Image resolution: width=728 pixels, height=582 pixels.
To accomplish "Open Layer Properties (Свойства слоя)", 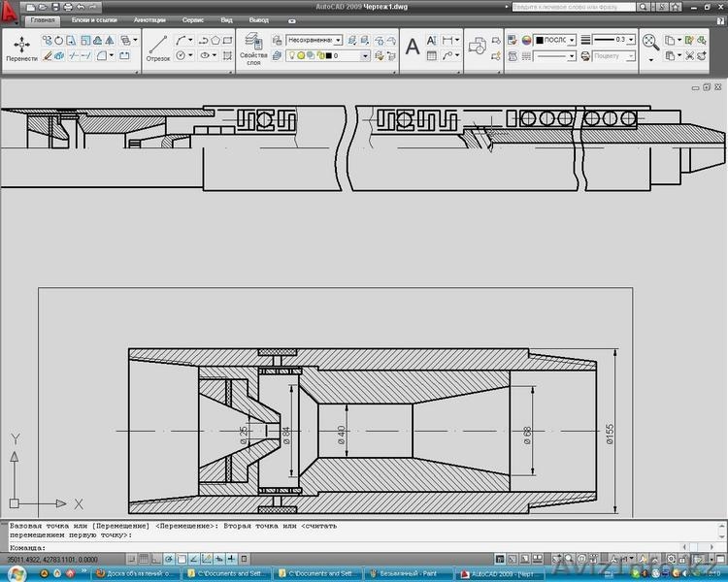I will [253, 48].
